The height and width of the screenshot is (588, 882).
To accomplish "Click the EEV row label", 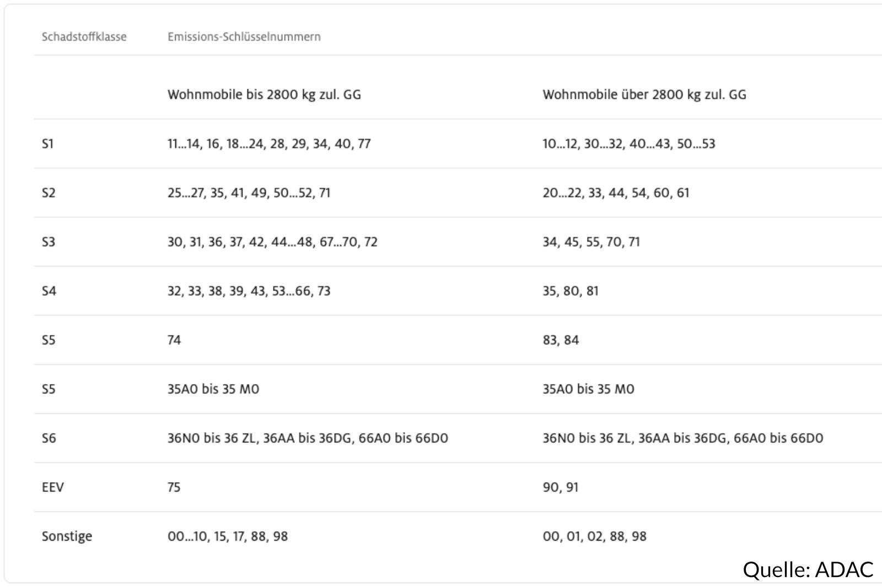I will click(x=53, y=487).
